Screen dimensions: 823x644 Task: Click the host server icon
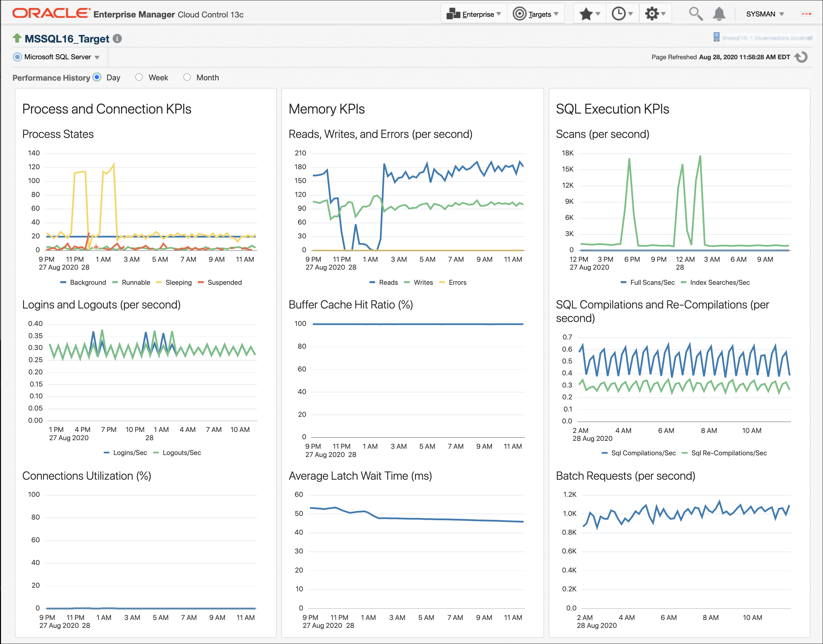[717, 37]
